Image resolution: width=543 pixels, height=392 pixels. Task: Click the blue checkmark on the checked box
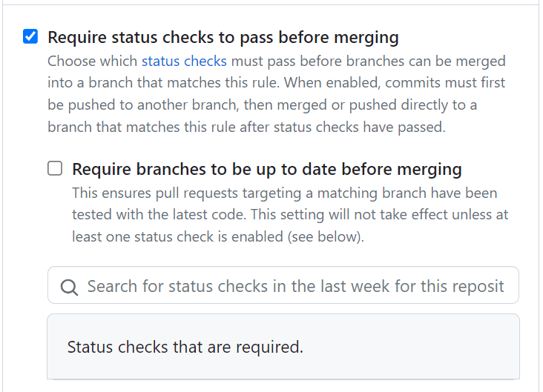click(30, 36)
